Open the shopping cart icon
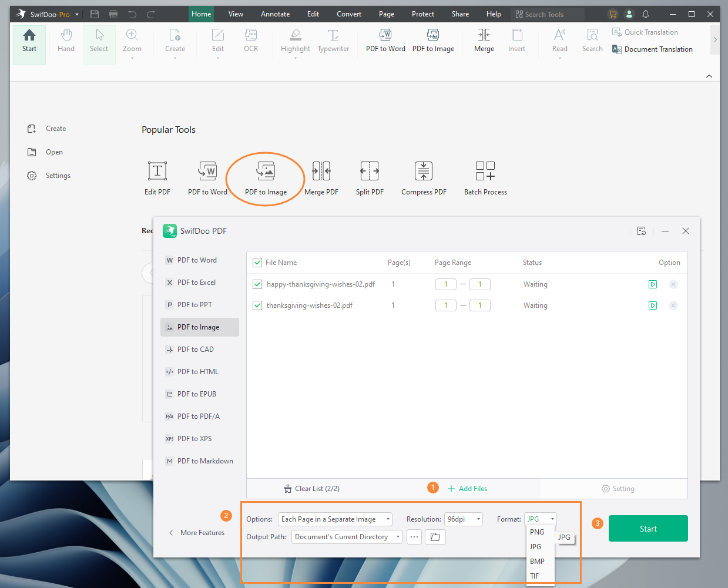This screenshot has height=588, width=728. pyautogui.click(x=613, y=14)
